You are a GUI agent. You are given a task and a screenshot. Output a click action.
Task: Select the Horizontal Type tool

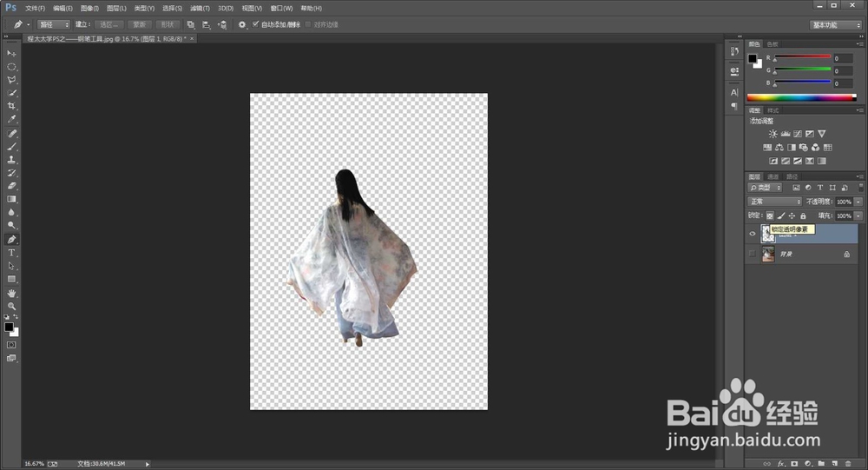tap(11, 253)
